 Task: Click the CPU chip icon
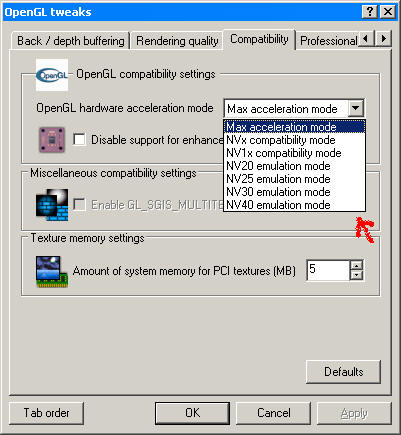pos(52,139)
